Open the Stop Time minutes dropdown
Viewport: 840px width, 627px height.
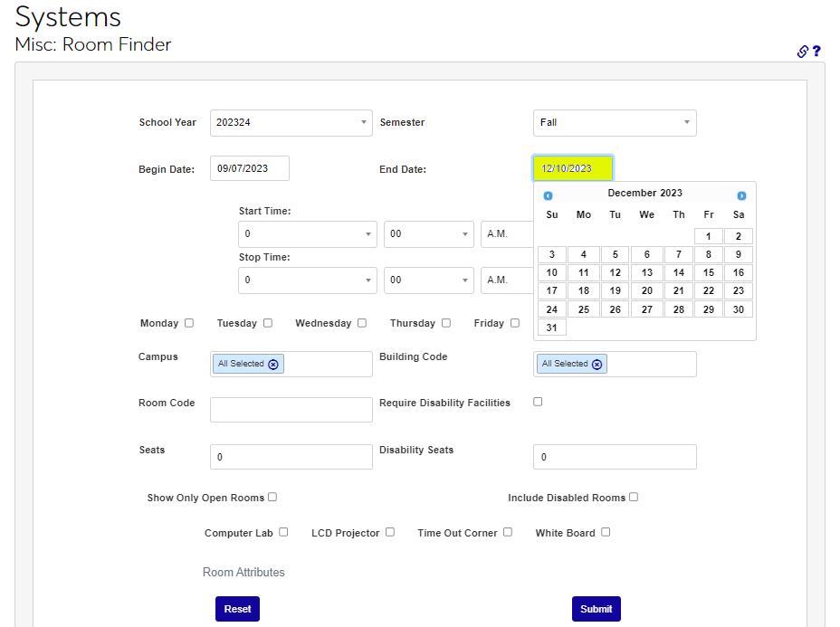(428, 280)
